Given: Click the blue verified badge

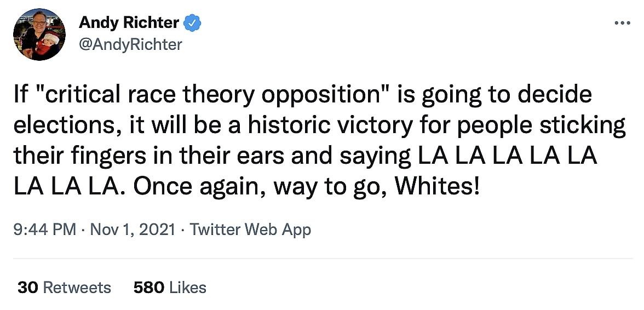Looking at the screenshot, I should 193,23.
